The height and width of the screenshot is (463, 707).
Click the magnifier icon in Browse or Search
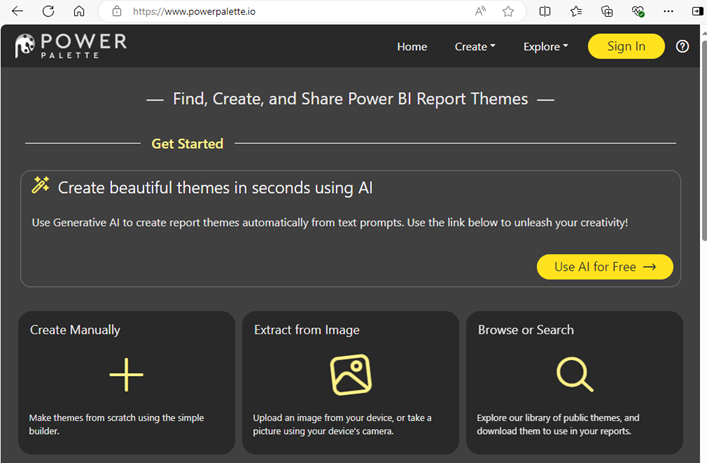pos(575,374)
